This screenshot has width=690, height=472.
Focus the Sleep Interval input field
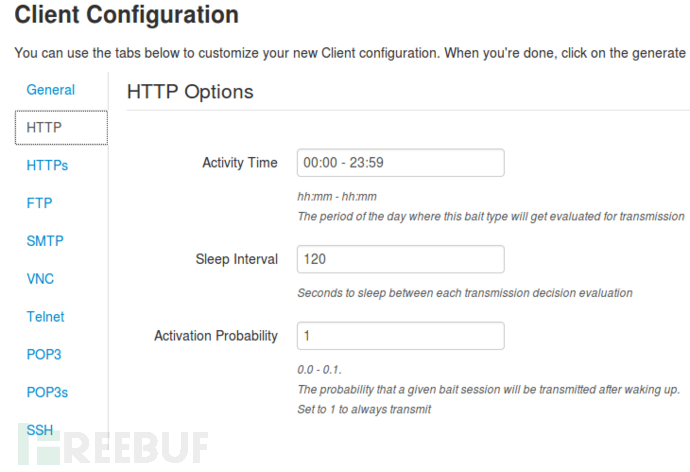coord(400,259)
